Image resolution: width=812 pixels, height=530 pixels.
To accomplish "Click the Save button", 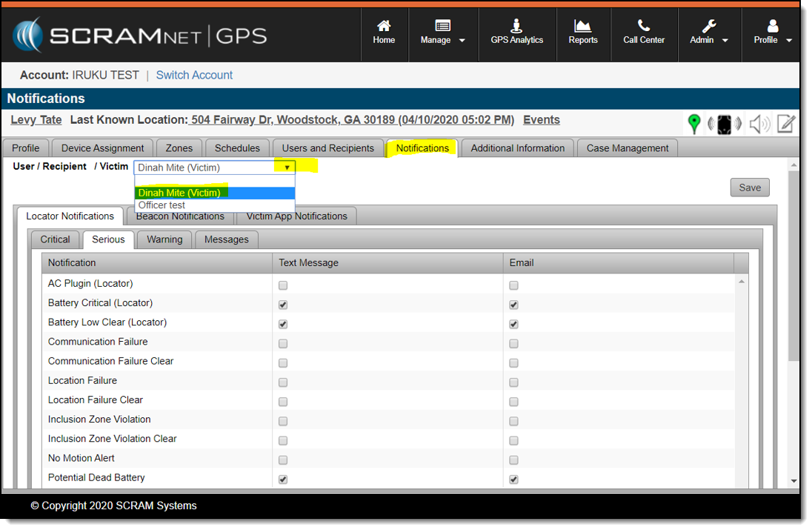I will click(x=750, y=188).
